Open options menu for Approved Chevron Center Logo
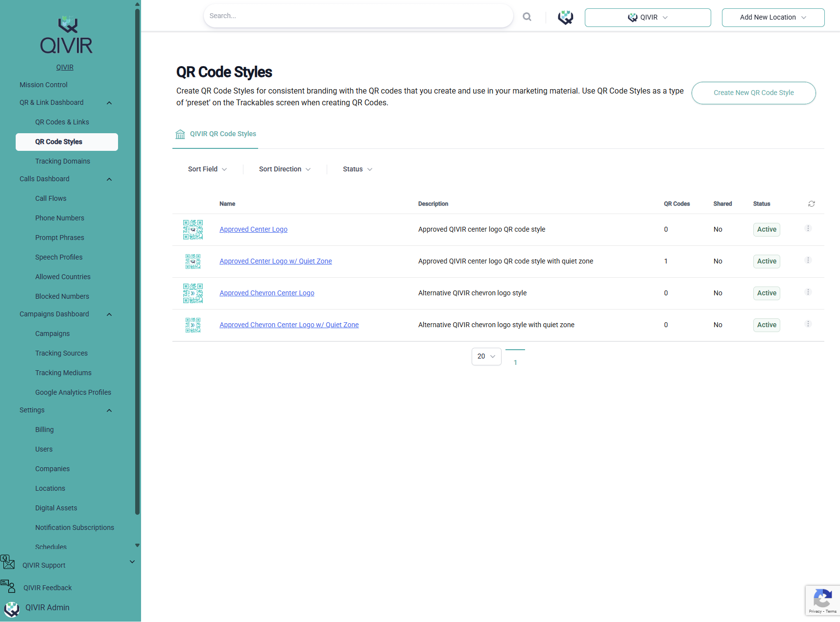The height and width of the screenshot is (622, 840). tap(808, 292)
